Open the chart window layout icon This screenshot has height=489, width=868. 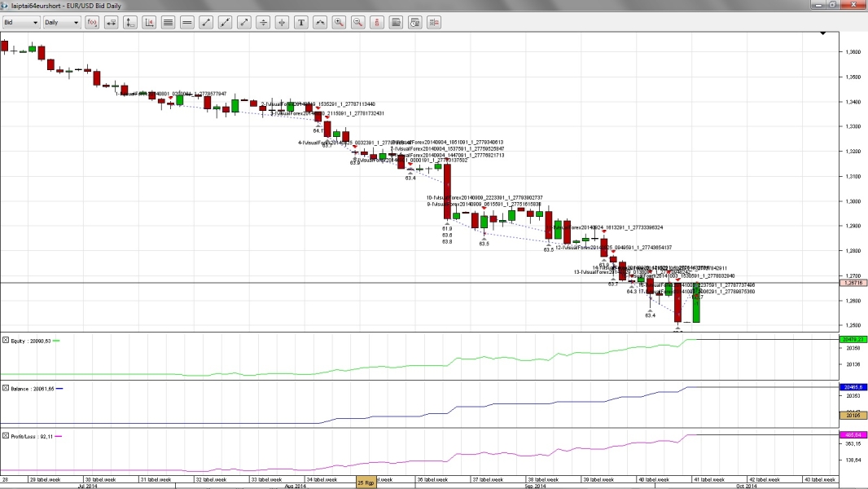pyautogui.click(x=396, y=22)
